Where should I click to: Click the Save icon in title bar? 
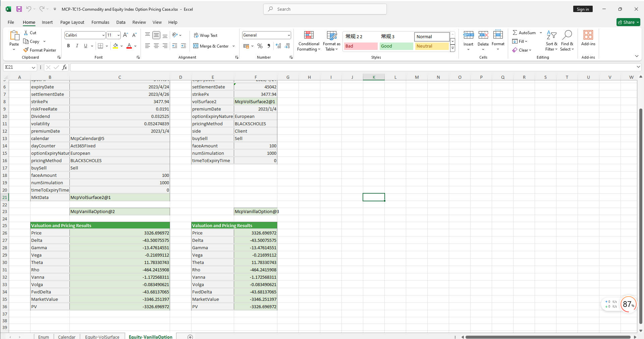(19, 9)
